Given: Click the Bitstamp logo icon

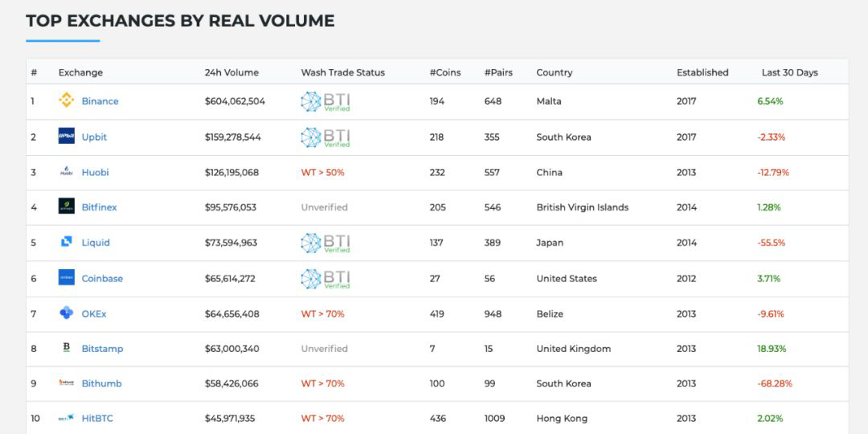Looking at the screenshot, I should pyautogui.click(x=67, y=348).
